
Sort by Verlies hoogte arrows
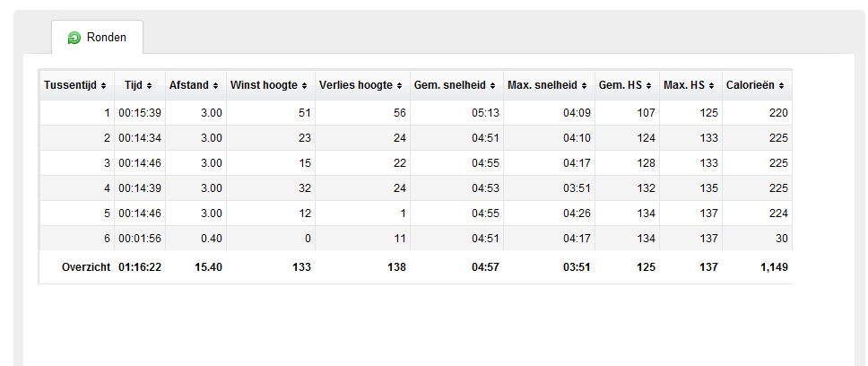[399, 86]
